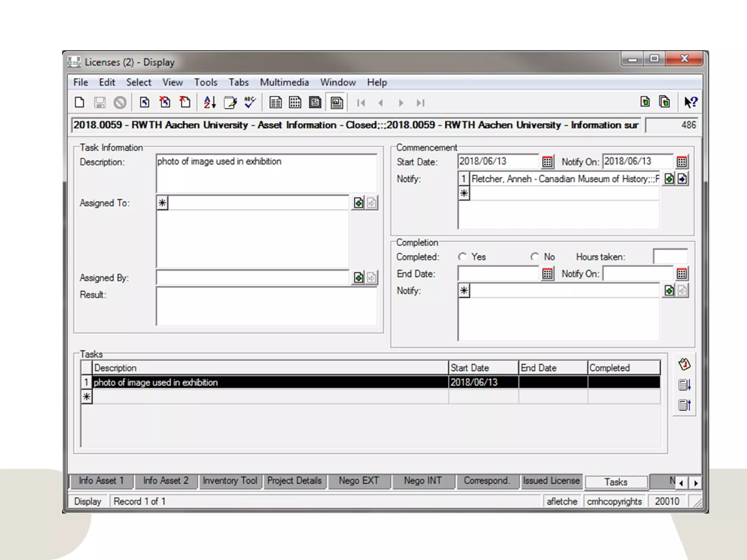
Task: Click the Result text box
Action: coord(266,306)
